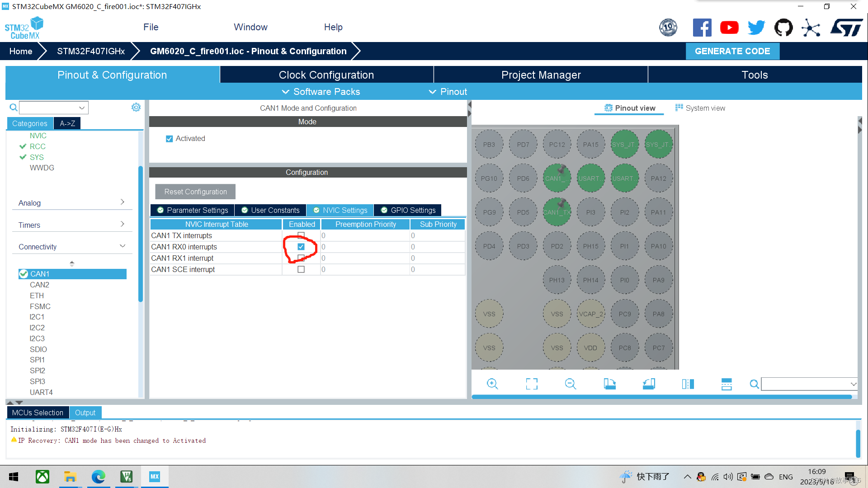
Task: Rotate pinout counter-clockwise icon
Action: click(x=649, y=384)
